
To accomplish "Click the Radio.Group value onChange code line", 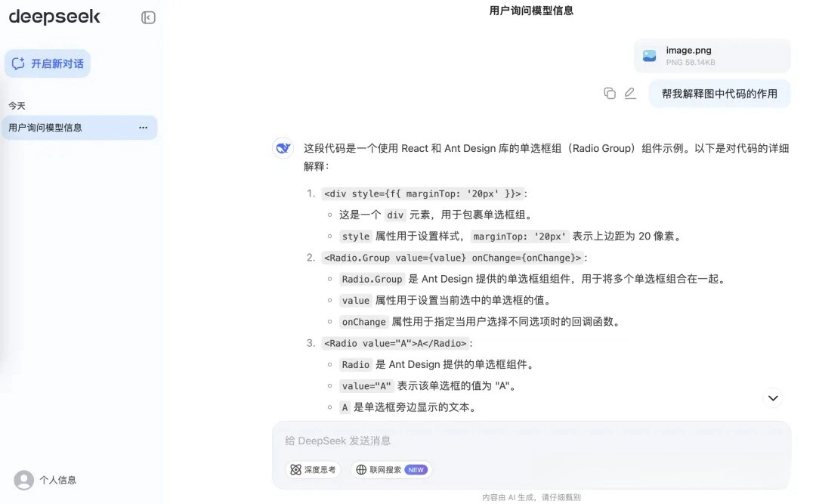I will 453,258.
